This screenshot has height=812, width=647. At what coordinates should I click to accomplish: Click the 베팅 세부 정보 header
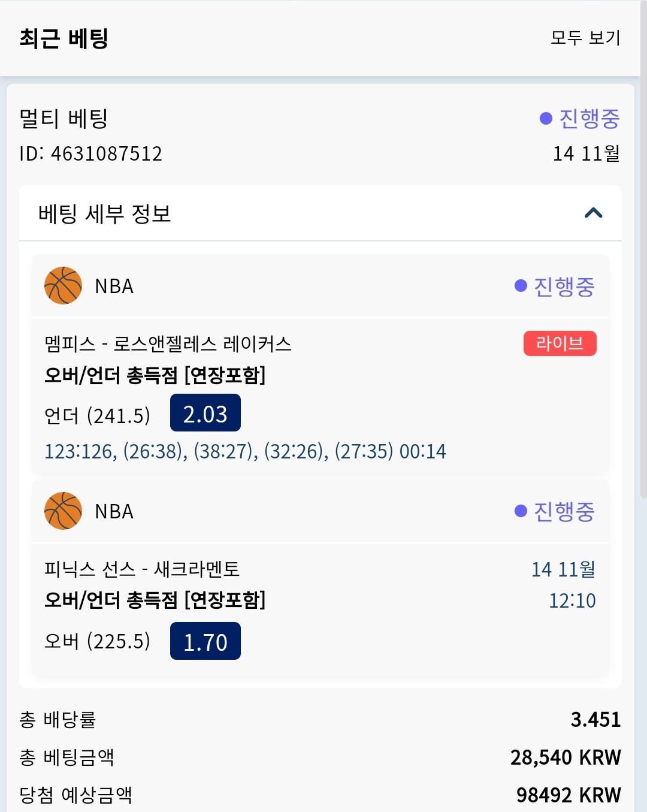click(x=105, y=213)
